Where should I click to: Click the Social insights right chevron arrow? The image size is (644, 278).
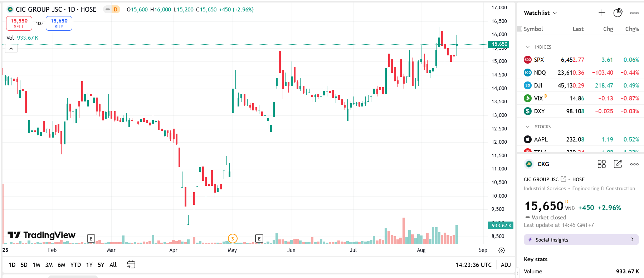tap(632, 239)
